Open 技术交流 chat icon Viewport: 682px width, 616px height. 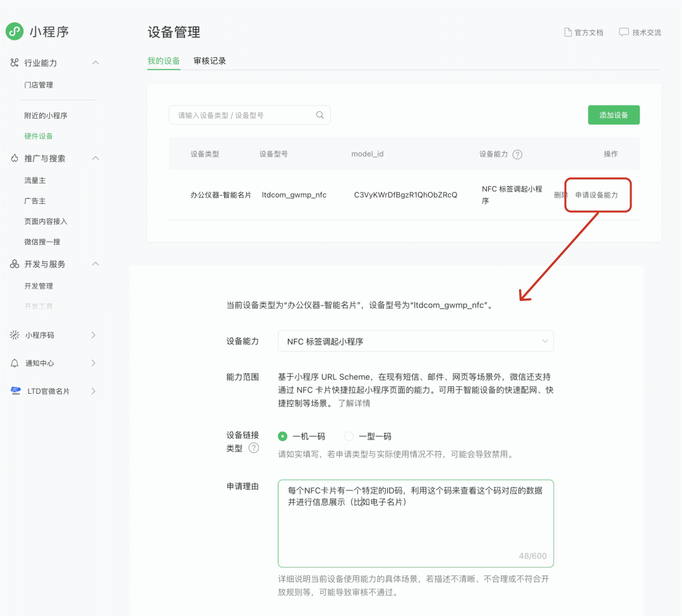[623, 32]
